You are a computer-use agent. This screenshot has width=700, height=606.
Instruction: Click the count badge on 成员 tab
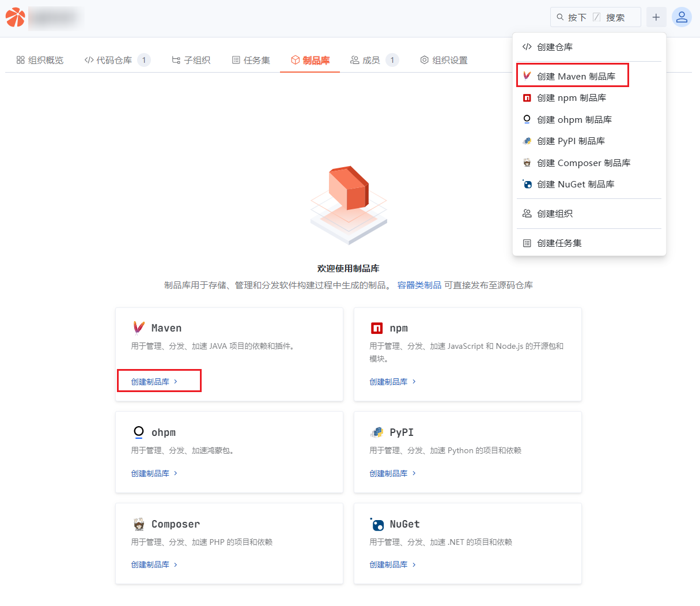coord(392,60)
